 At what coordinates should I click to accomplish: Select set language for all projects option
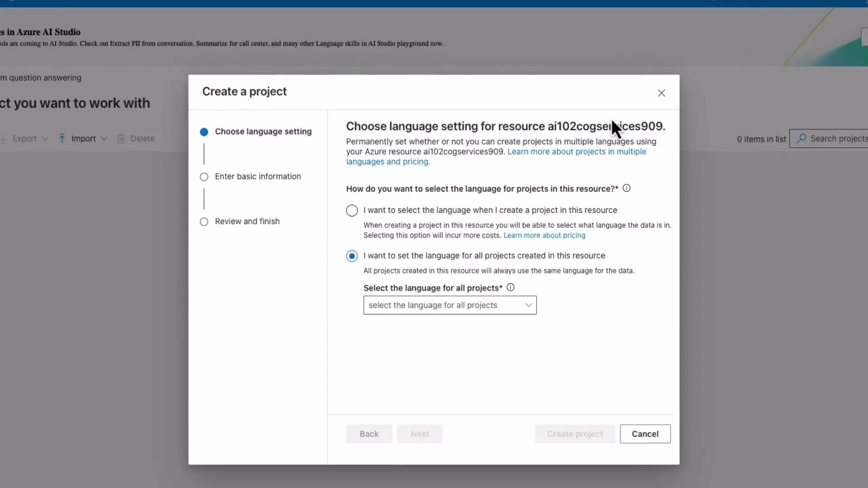[x=352, y=256]
